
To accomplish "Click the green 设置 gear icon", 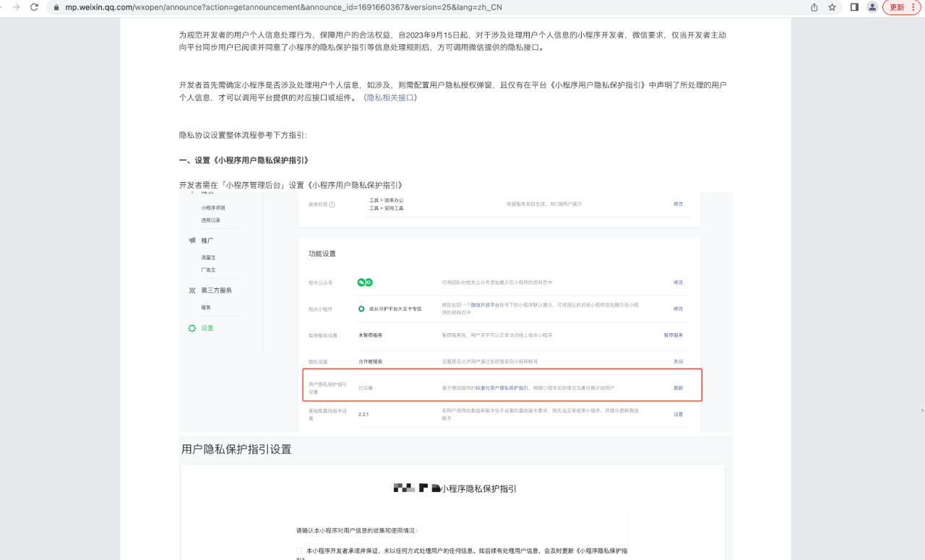I will coord(192,328).
